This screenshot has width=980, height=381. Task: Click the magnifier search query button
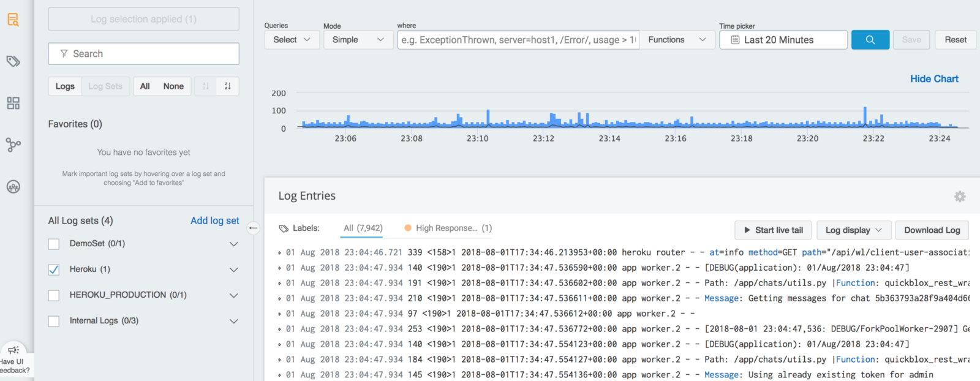click(x=870, y=40)
